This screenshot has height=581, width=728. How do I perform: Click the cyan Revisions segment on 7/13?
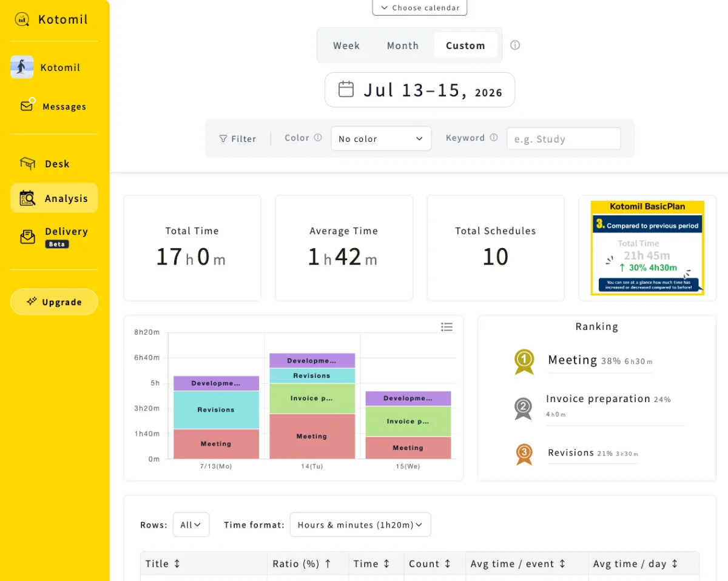pos(217,410)
